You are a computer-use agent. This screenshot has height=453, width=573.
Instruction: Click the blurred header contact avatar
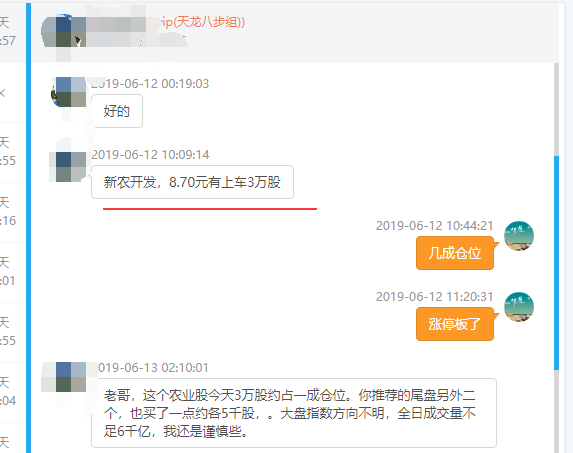(x=64, y=32)
